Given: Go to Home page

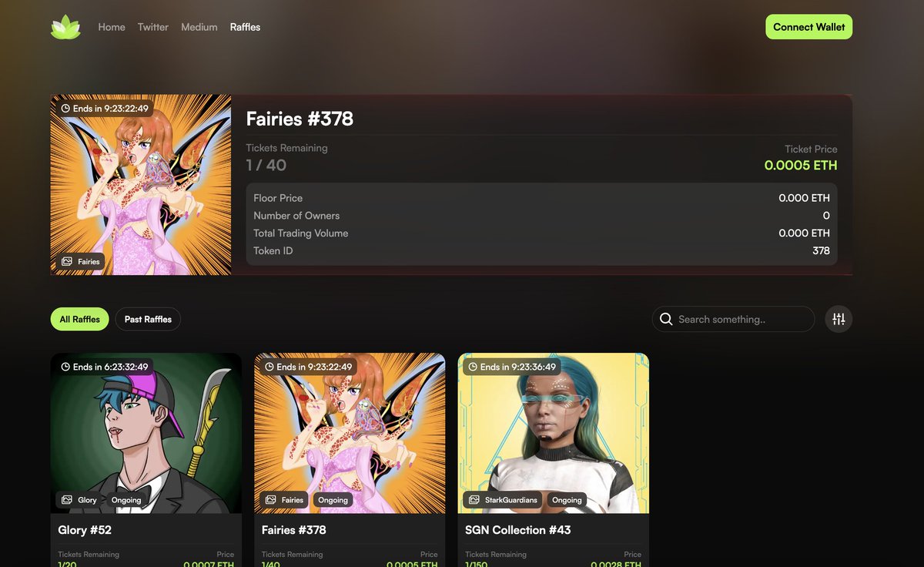Looking at the screenshot, I should [112, 27].
